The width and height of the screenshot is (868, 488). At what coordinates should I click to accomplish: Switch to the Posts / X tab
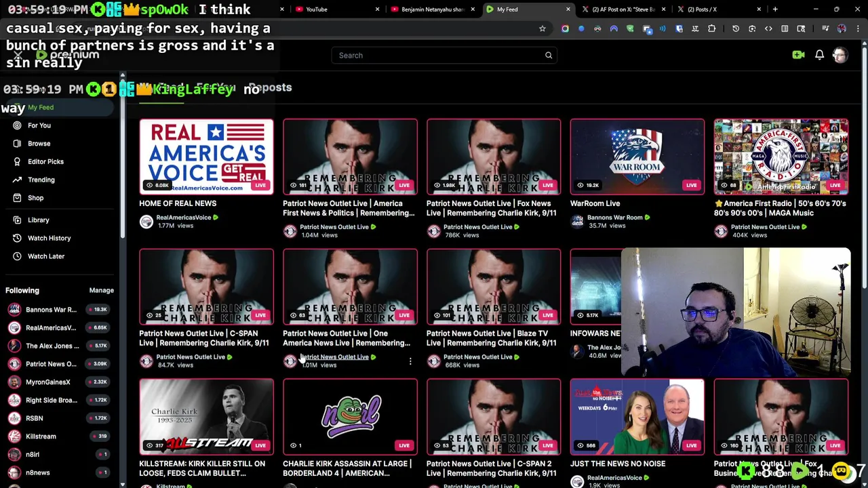719,9
